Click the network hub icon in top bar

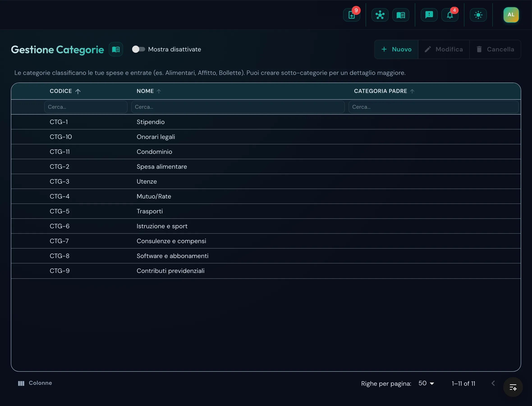(380, 15)
